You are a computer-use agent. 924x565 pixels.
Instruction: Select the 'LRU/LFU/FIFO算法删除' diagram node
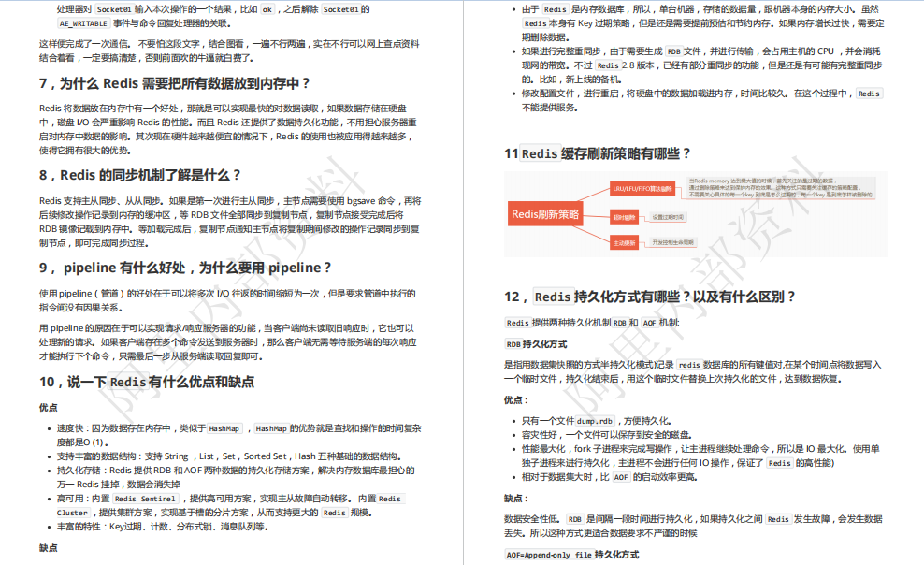[642, 189]
